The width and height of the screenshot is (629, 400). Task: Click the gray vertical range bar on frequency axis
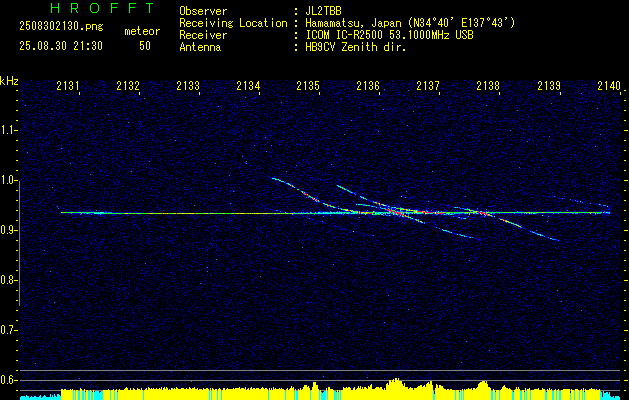[20, 243]
